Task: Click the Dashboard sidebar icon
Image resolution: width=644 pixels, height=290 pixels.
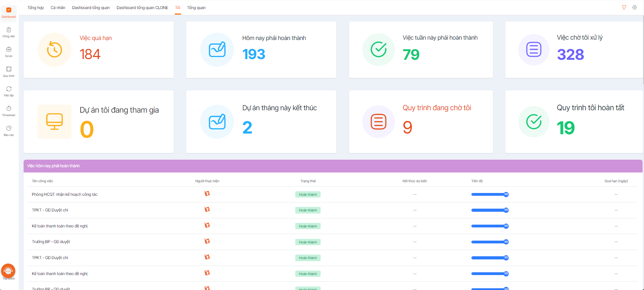Action: pos(9,13)
